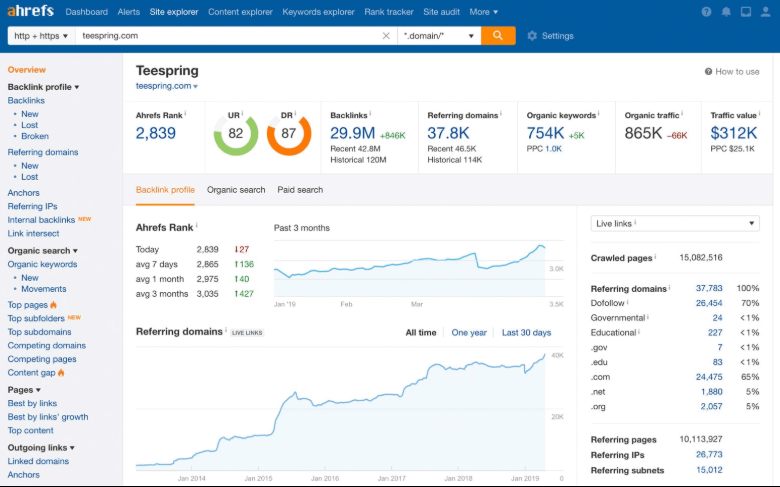Click the 26,454 Dofollow count

pyautogui.click(x=709, y=303)
